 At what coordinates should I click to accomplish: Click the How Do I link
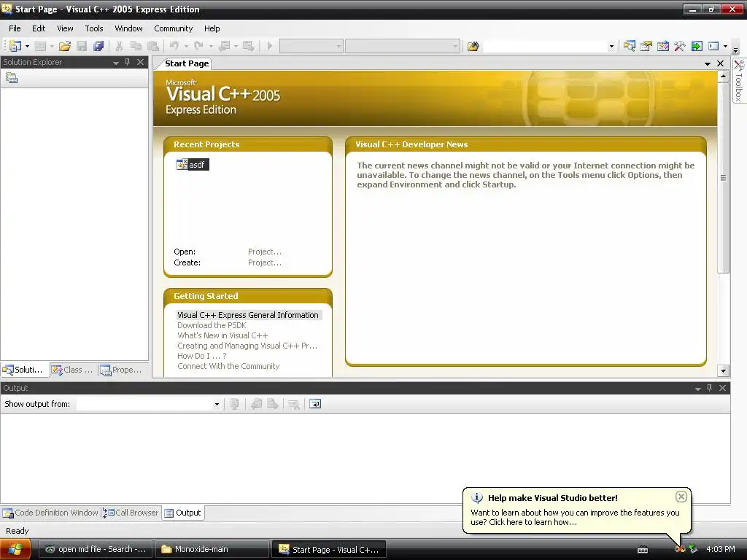coord(201,356)
